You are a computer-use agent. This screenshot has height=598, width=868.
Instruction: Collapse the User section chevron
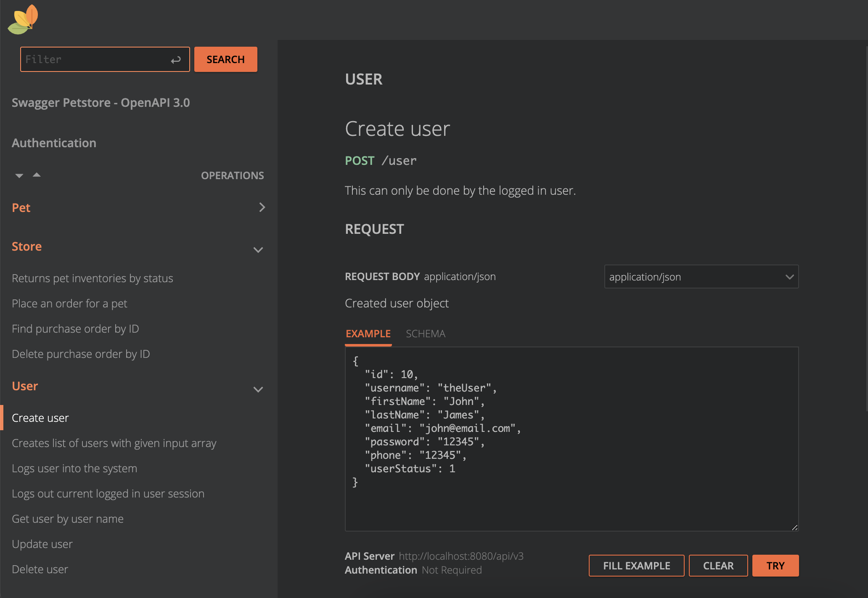(x=258, y=389)
